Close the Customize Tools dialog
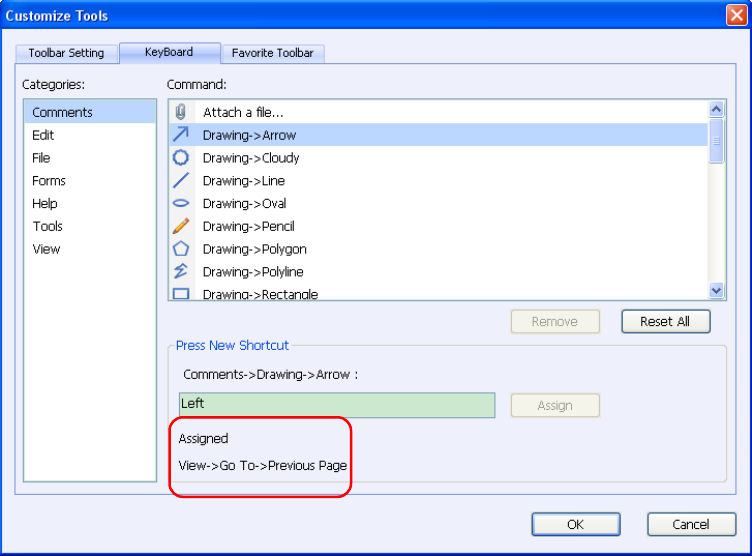This screenshot has height=556, width=752. click(736, 15)
